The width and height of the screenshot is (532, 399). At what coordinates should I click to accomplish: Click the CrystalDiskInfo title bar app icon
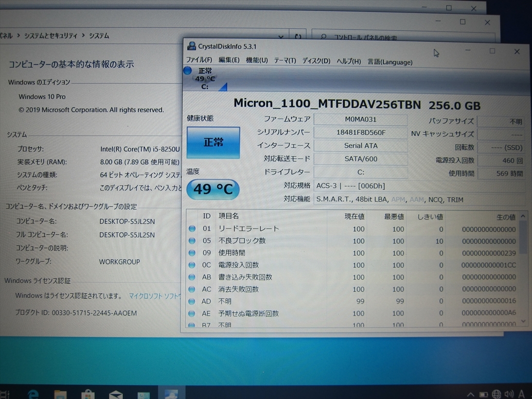pos(192,46)
